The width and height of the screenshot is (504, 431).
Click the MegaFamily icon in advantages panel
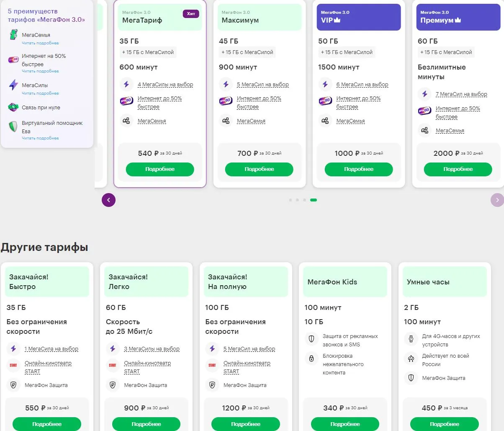(x=14, y=35)
